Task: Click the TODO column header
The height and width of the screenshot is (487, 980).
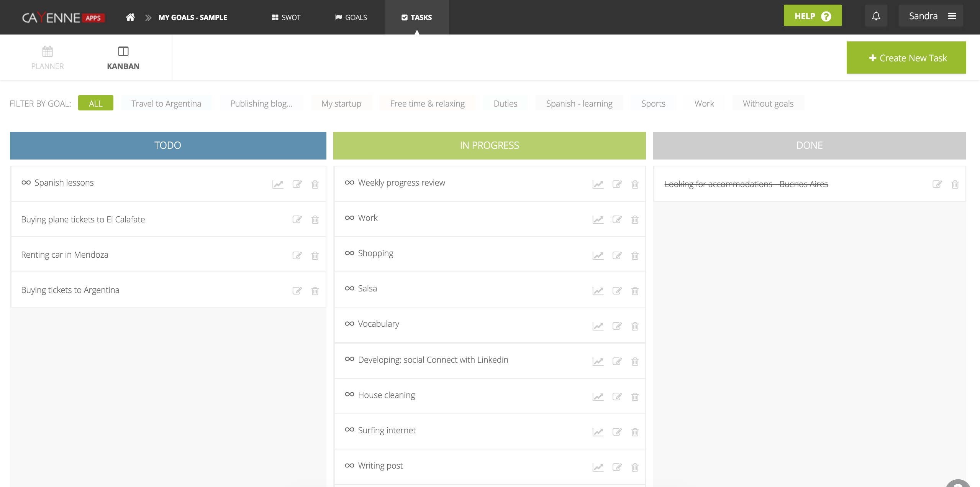Action: [168, 145]
